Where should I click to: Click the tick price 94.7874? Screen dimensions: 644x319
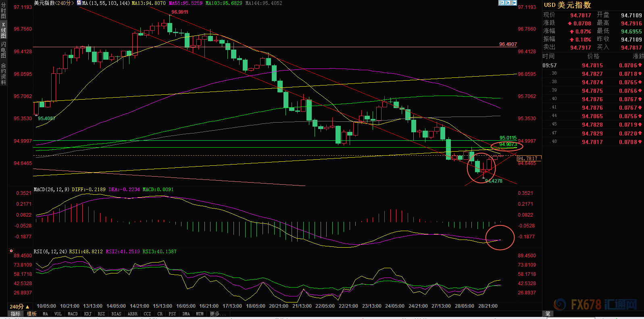[x=592, y=82]
